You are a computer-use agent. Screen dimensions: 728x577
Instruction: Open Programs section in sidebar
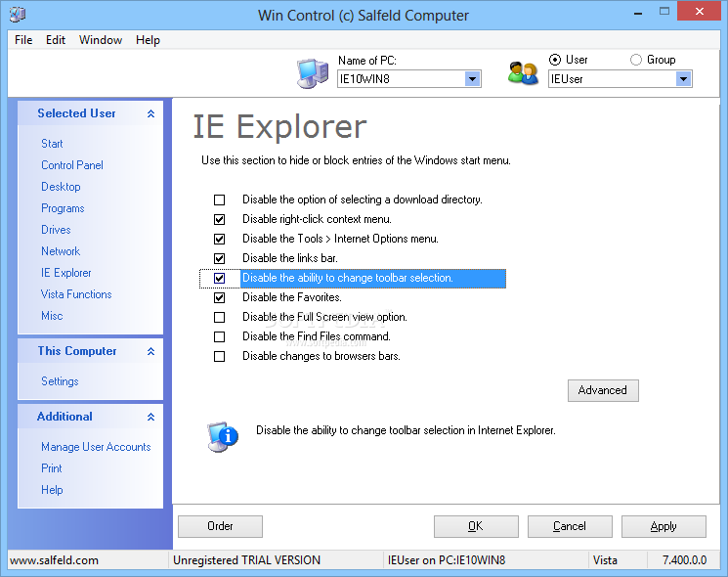pos(63,208)
